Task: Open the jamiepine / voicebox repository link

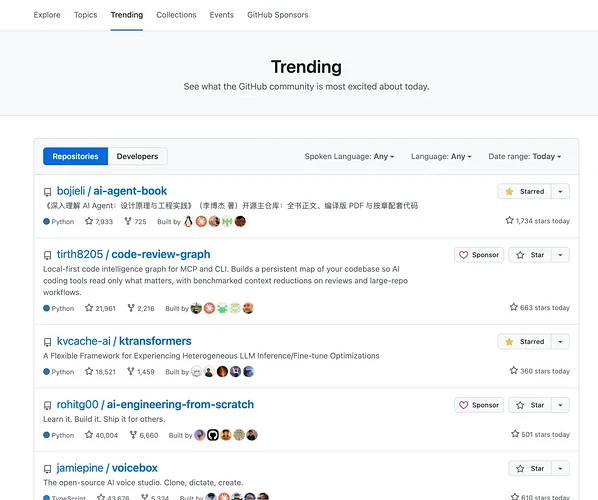Action: 107,468
